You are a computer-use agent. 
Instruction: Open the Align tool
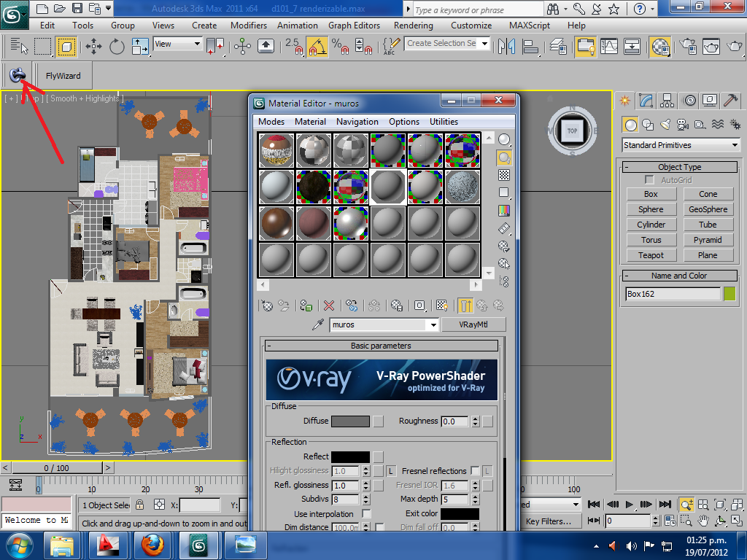tap(530, 47)
